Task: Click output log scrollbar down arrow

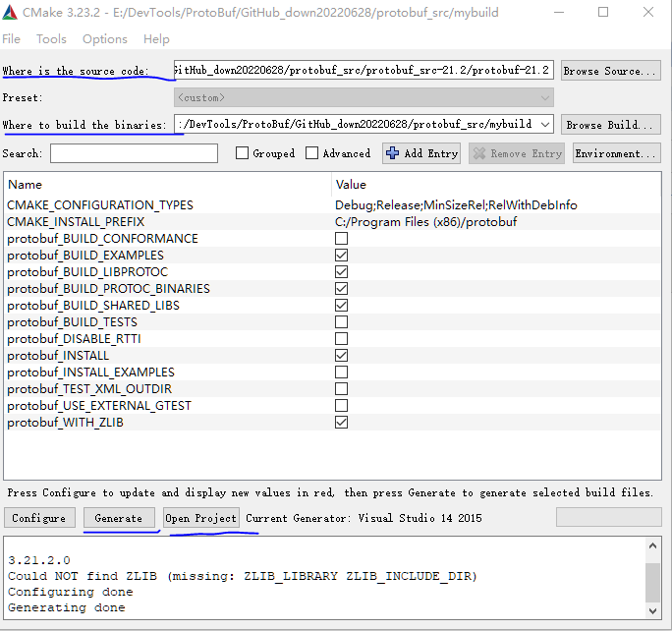Action: point(652,611)
